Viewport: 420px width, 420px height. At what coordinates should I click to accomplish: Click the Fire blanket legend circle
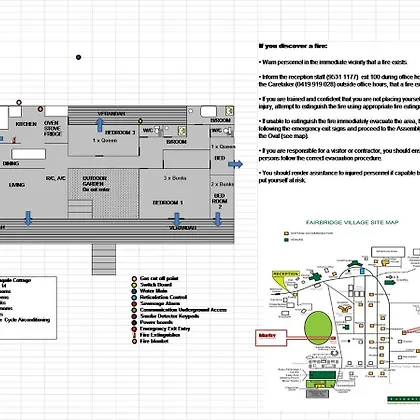tap(134, 341)
